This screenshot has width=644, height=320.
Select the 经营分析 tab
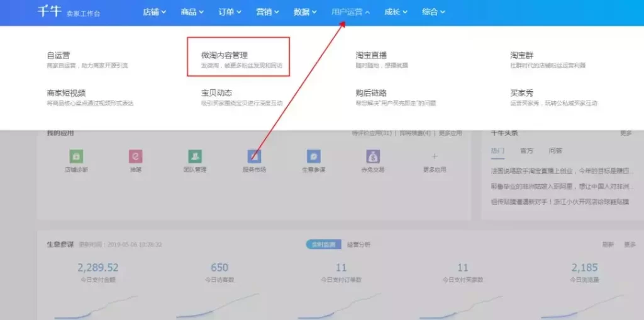(358, 245)
